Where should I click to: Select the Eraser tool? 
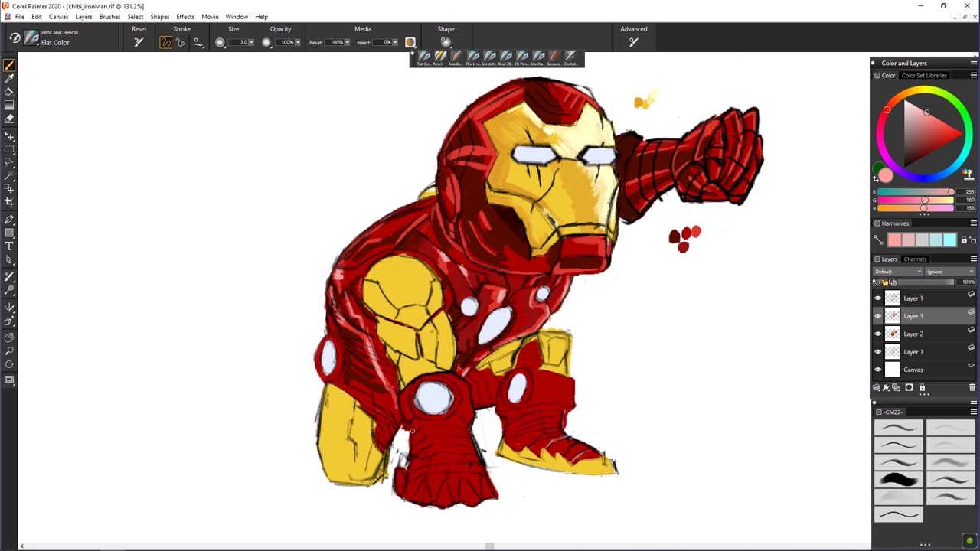[x=9, y=119]
